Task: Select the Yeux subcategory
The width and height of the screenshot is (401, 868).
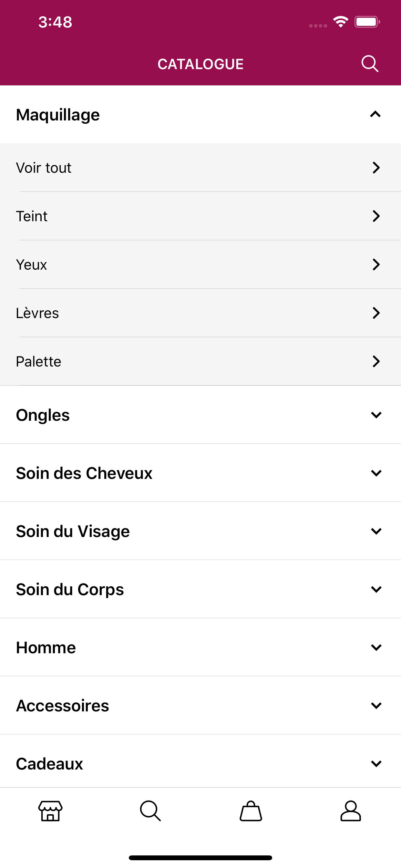Action: coord(200,264)
